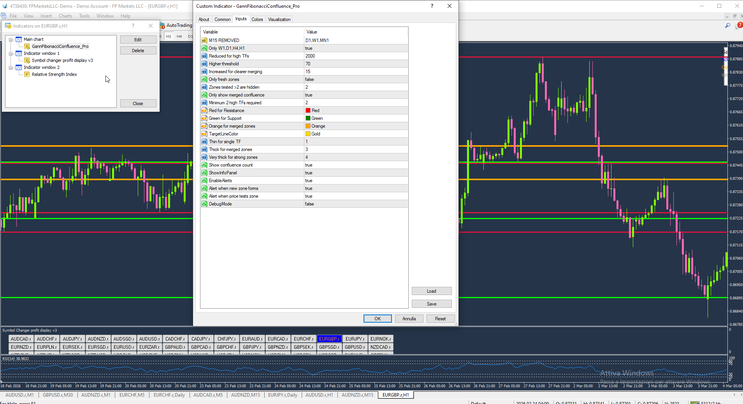This screenshot has height=404, width=743.
Task: Open the GBPUSD,r,M30 chart tab
Action: (57, 395)
